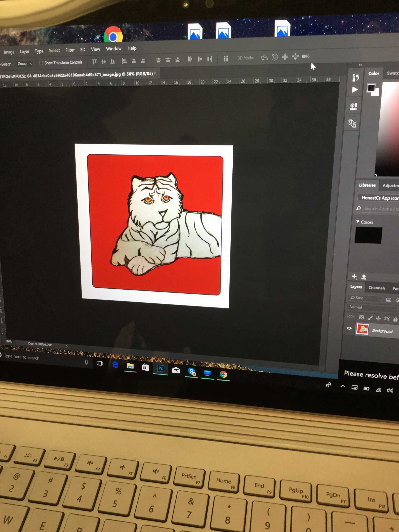Select the Orbit 3D camera icon
This screenshot has height=532, width=399.
(x=264, y=58)
